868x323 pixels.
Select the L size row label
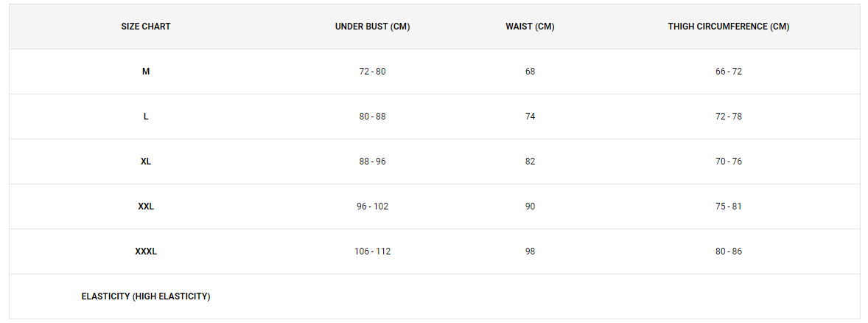pyautogui.click(x=146, y=117)
